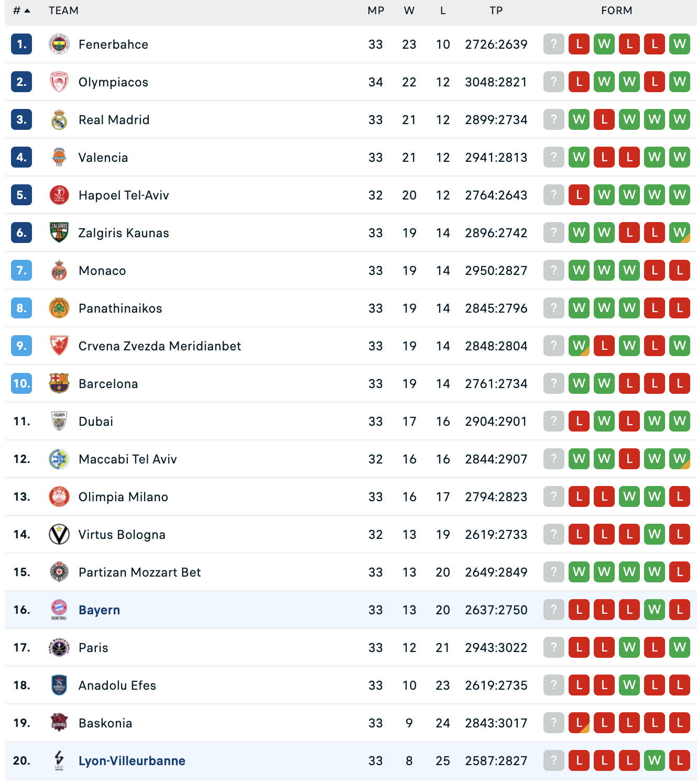Click the Real Madrid crest icon
The height and width of the screenshot is (784, 697).
coord(59,120)
